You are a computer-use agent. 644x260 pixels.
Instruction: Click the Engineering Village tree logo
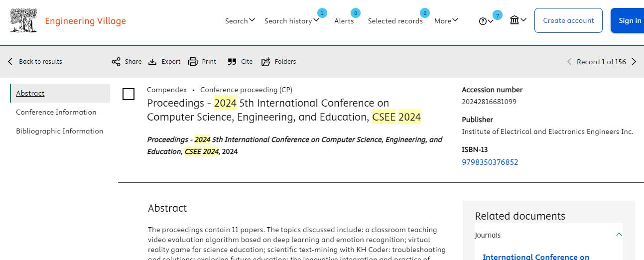(x=23, y=20)
